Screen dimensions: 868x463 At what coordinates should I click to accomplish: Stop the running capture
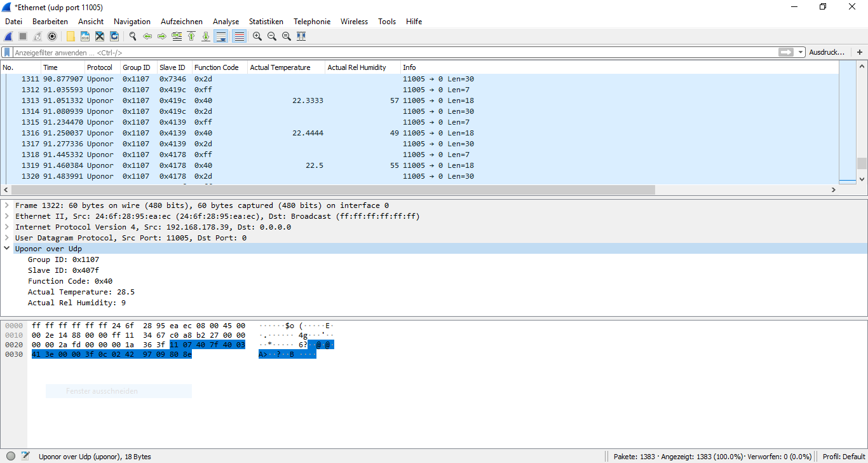click(x=23, y=36)
